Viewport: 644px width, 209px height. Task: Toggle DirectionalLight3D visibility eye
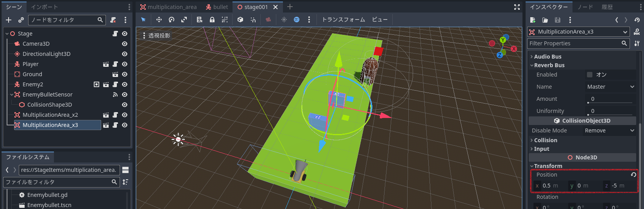pyautogui.click(x=125, y=54)
